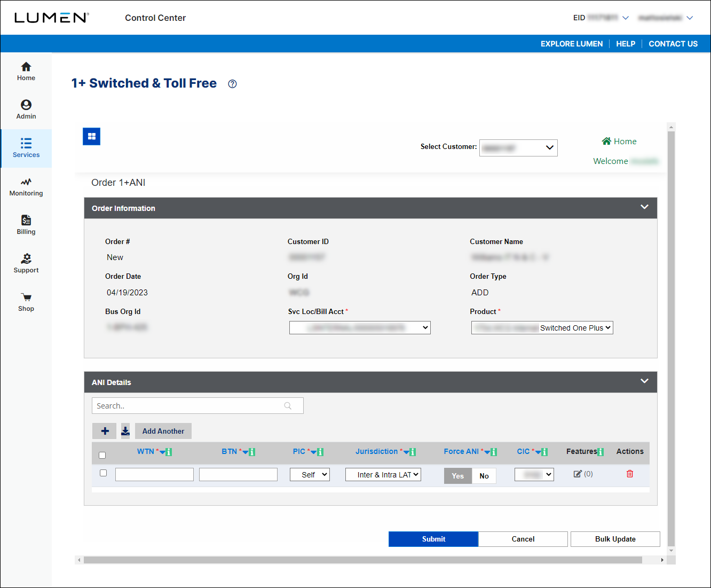Check the checkbox on the first ANI row
This screenshot has height=588, width=711.
click(103, 473)
